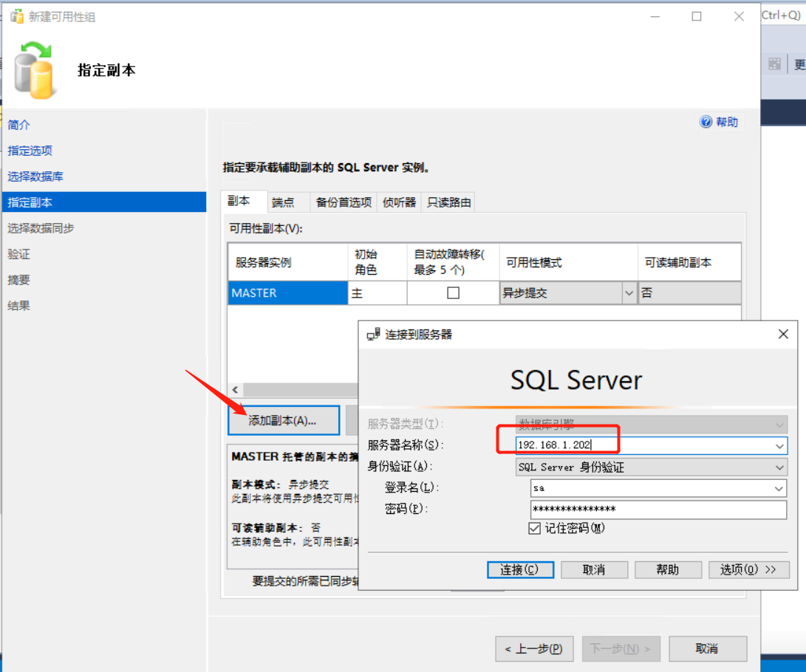Select the 指定副本 wizard step
The width and height of the screenshot is (806, 672).
104,202
